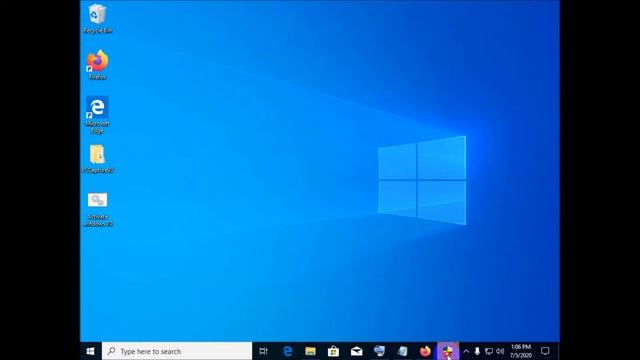Show hidden system tray icons
Image resolution: width=640 pixels, height=360 pixels.
click(466, 351)
